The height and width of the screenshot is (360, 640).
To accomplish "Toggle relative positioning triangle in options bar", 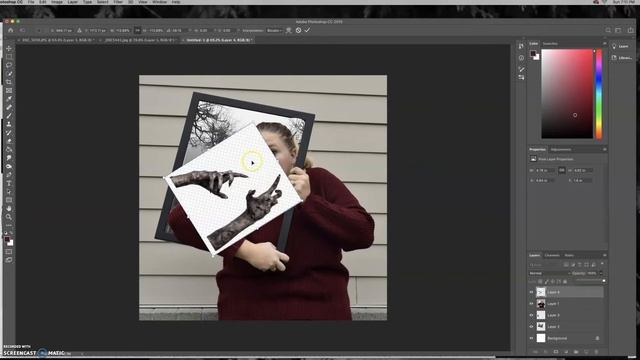I will point(79,30).
